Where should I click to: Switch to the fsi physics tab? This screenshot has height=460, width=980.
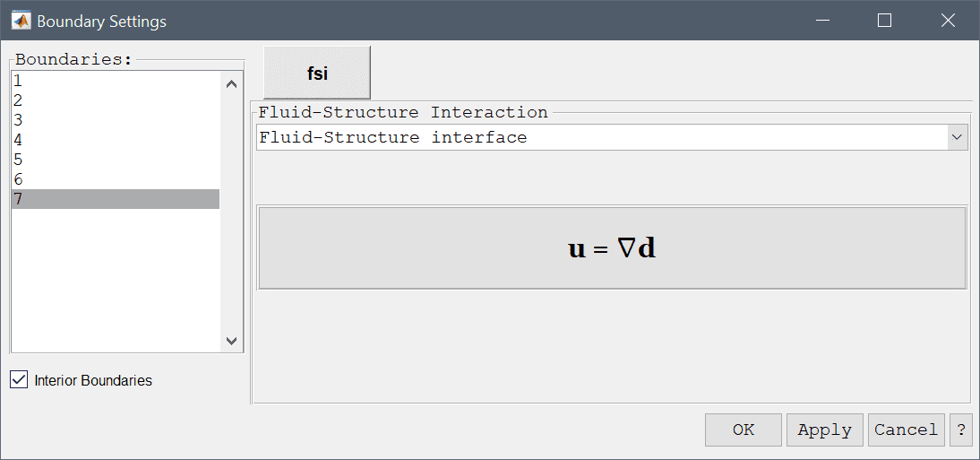point(317,74)
